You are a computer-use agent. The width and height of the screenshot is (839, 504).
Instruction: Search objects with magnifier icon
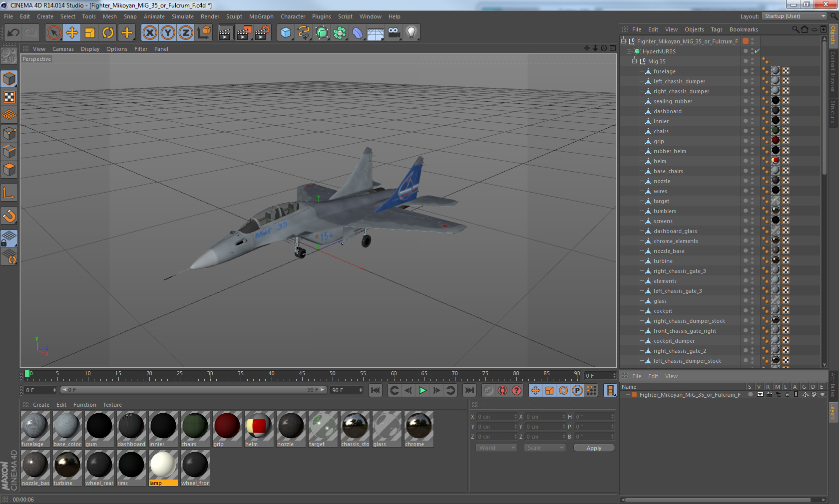(796, 29)
